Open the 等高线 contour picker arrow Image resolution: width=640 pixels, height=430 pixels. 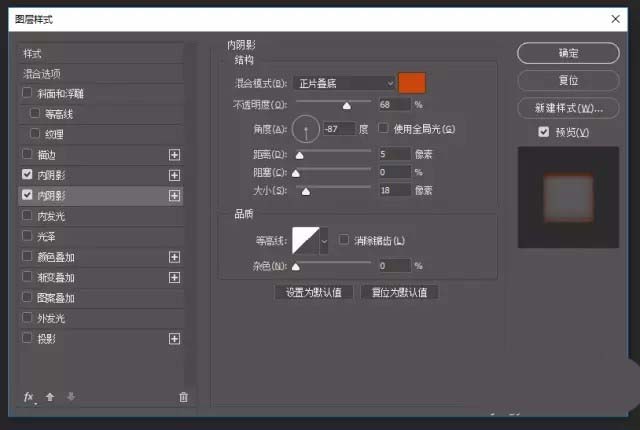(x=324, y=241)
